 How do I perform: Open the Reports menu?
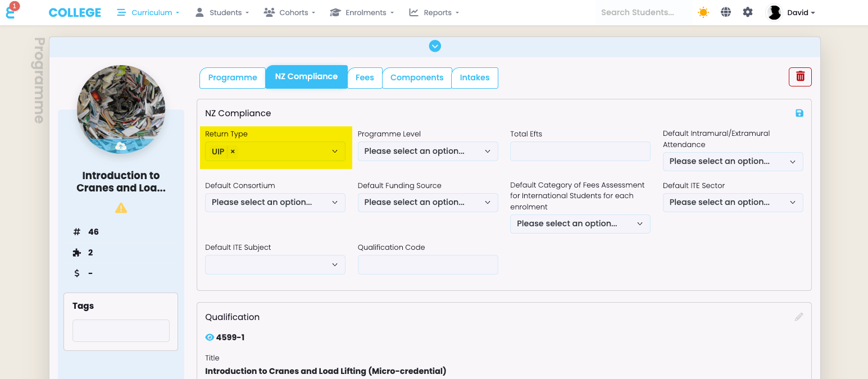click(x=434, y=12)
